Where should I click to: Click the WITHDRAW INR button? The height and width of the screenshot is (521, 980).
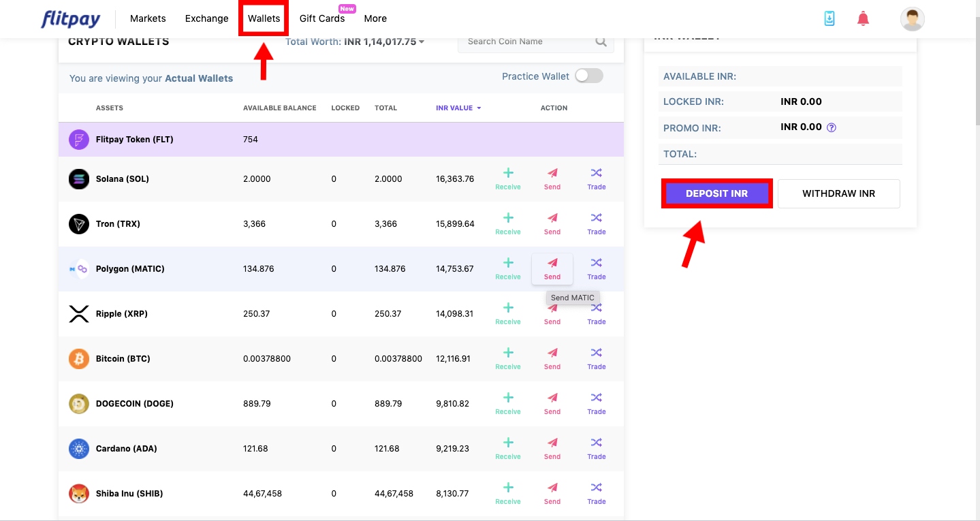(x=839, y=193)
